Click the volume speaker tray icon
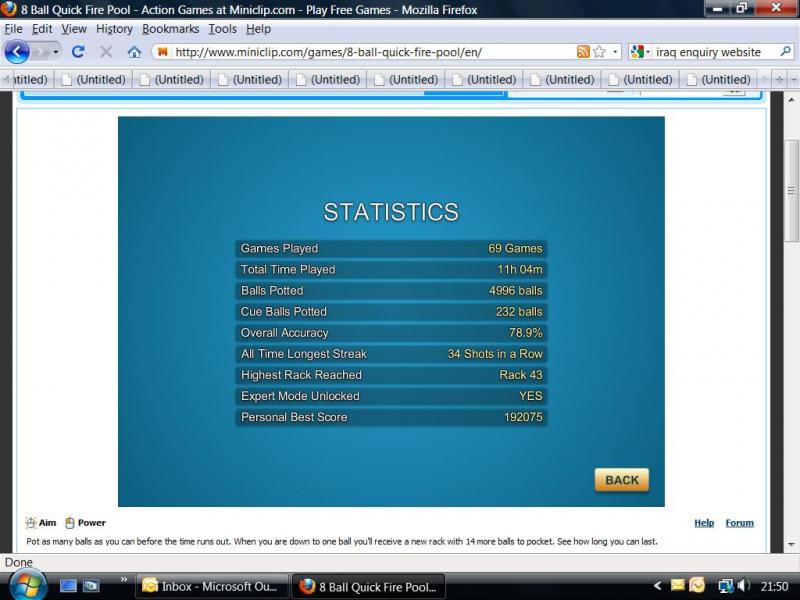This screenshot has height=600, width=800. point(743,586)
